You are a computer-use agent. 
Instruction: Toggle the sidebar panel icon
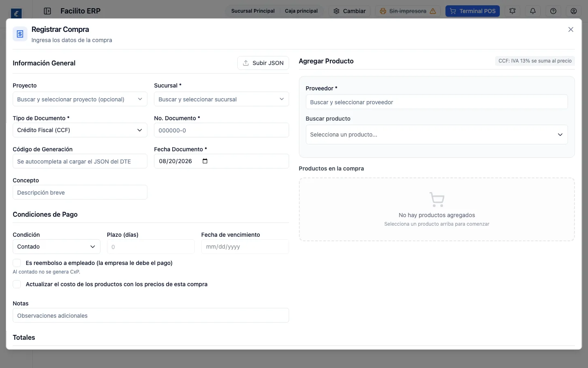(x=47, y=11)
